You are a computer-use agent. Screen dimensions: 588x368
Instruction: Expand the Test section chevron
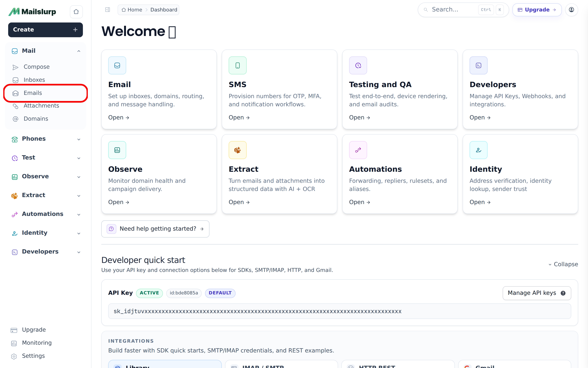(79, 158)
